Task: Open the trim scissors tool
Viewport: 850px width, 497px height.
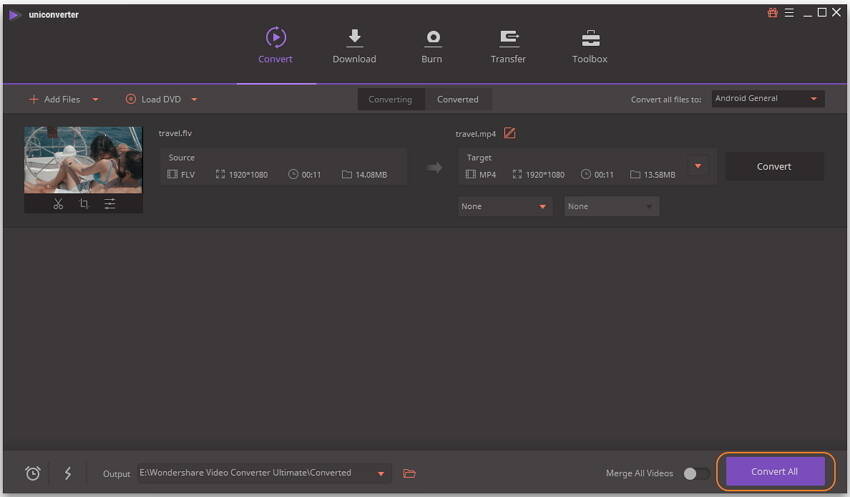Action: tap(58, 204)
